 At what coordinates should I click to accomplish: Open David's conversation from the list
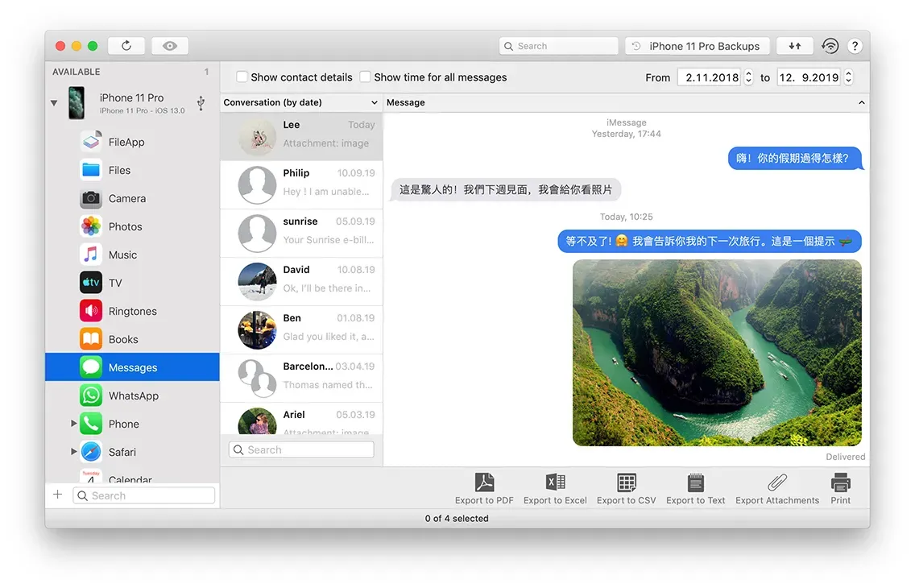pyautogui.click(x=302, y=280)
